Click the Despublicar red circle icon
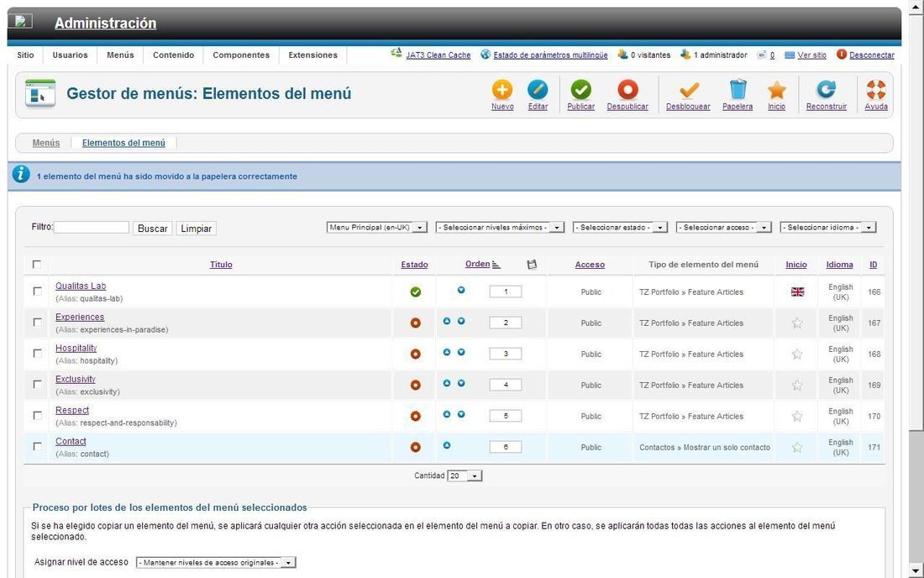The image size is (924, 578). pos(627,90)
